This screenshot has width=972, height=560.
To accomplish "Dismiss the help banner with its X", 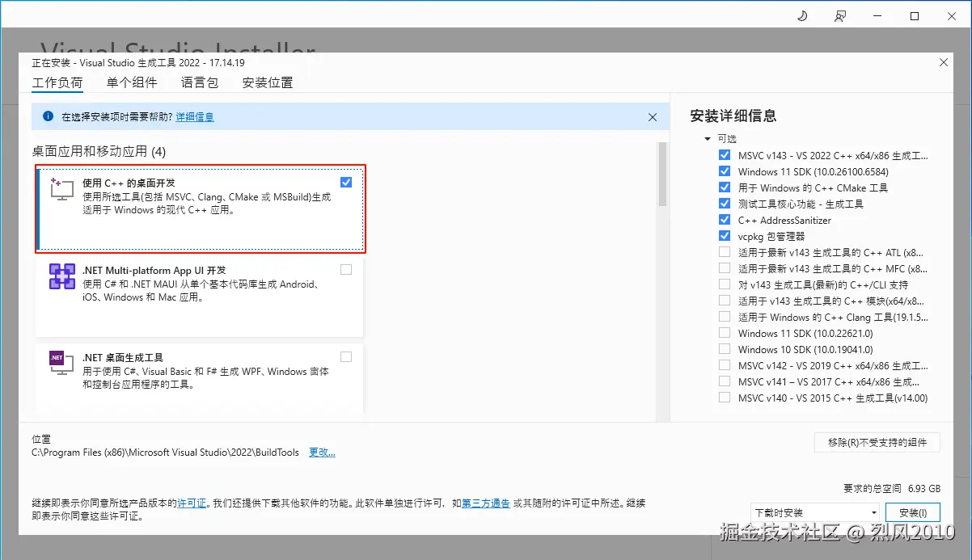I will [x=653, y=117].
